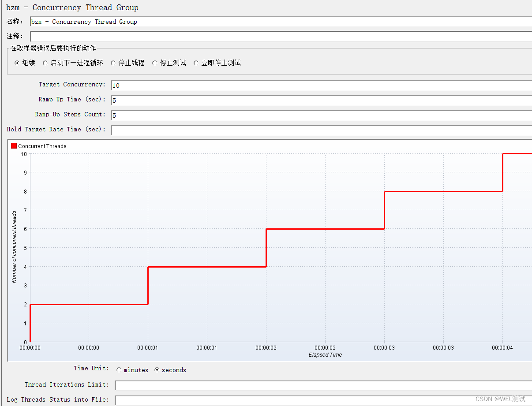The width and height of the screenshot is (532, 406).
Task: Click the Thread Iterations Limit label
Action: point(67,384)
